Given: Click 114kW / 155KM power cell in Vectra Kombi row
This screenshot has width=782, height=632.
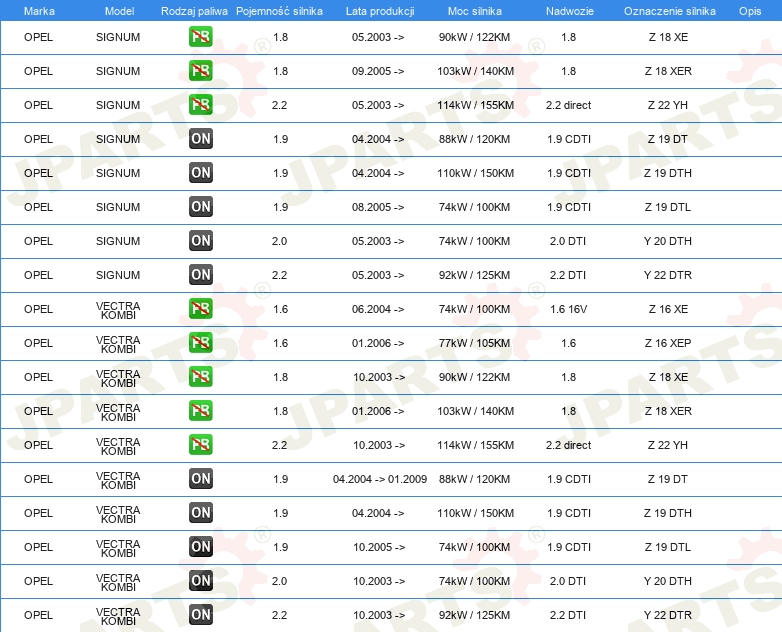Looking at the screenshot, I should 475,444.
